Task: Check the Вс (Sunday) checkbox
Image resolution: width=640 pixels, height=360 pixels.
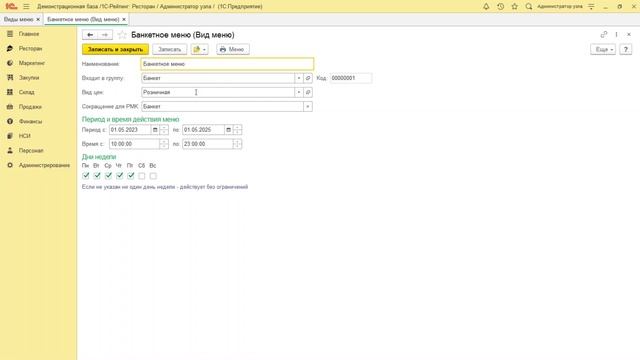Action: point(153,176)
